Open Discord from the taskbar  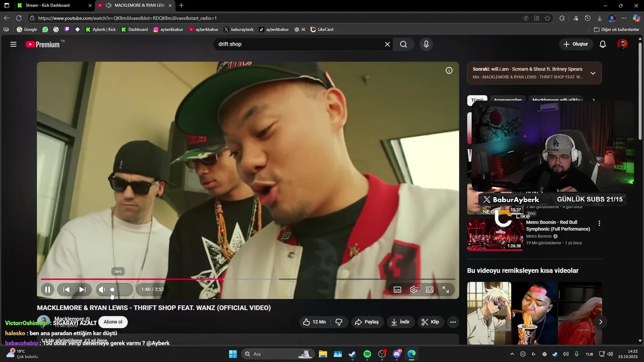point(397,354)
